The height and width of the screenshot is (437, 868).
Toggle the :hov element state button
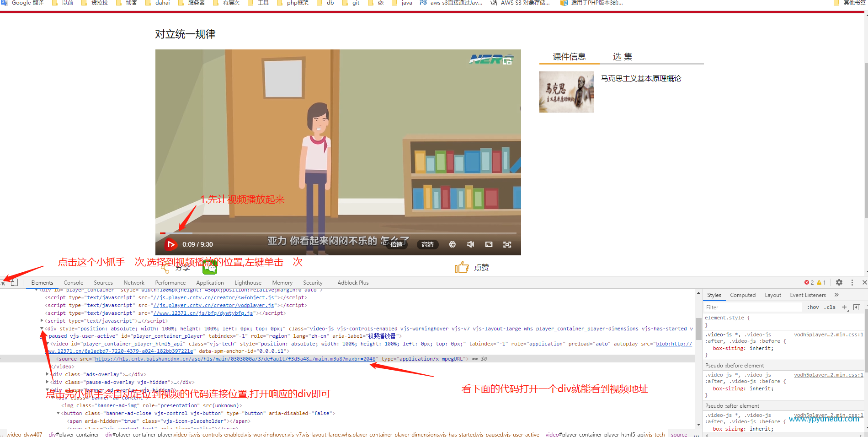tap(813, 308)
